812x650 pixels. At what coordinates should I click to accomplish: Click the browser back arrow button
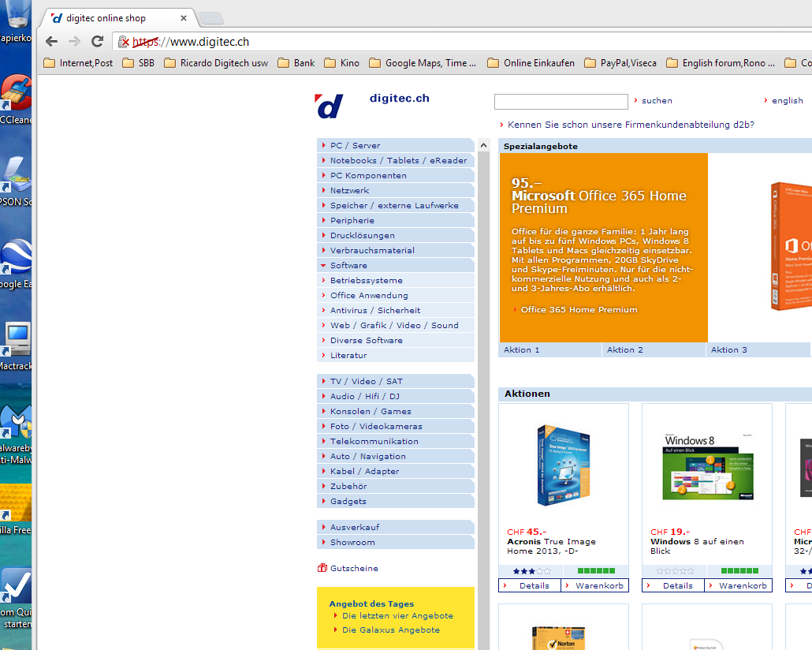52,42
